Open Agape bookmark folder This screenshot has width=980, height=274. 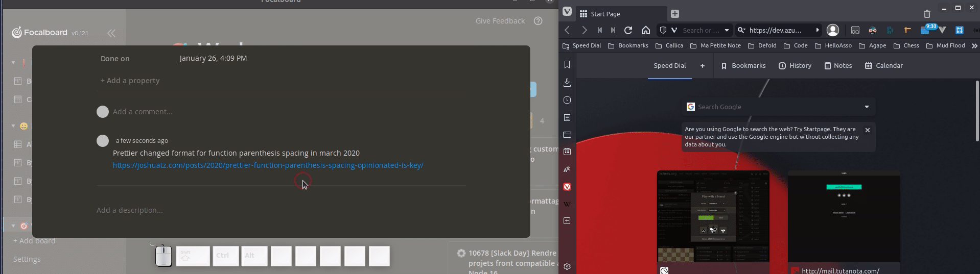tap(872, 45)
